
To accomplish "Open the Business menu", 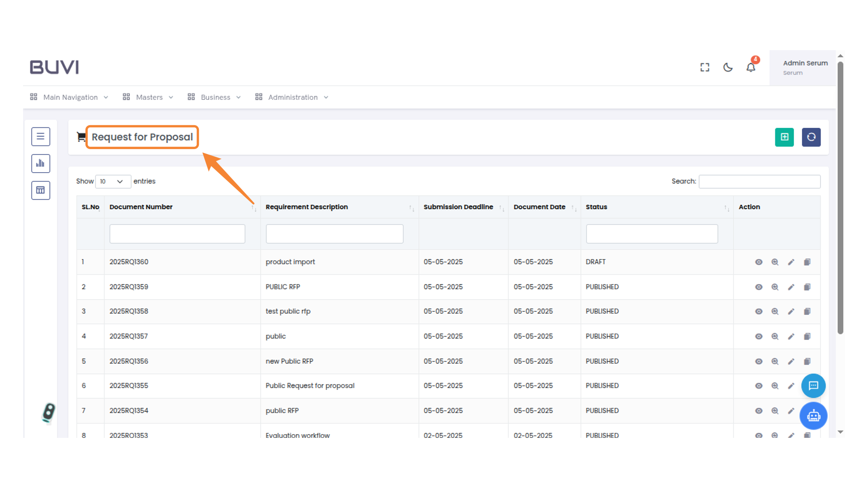I will tap(215, 97).
